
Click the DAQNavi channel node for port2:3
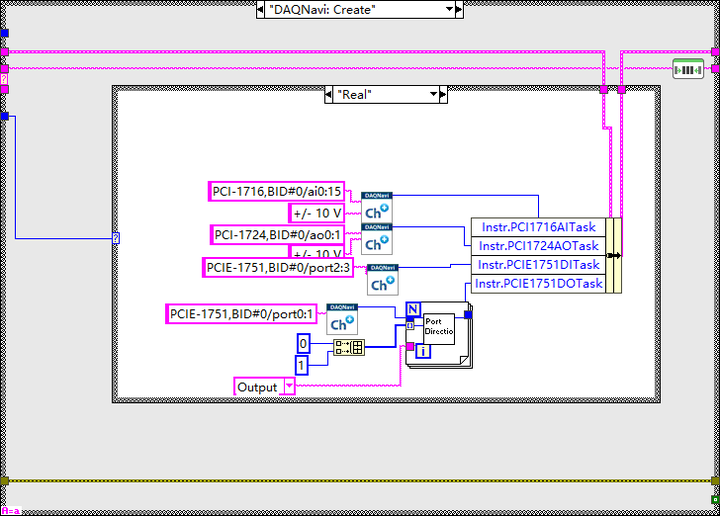tap(382, 280)
